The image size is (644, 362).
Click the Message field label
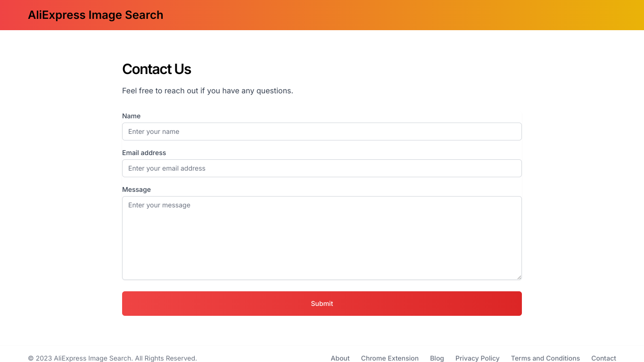137,189
